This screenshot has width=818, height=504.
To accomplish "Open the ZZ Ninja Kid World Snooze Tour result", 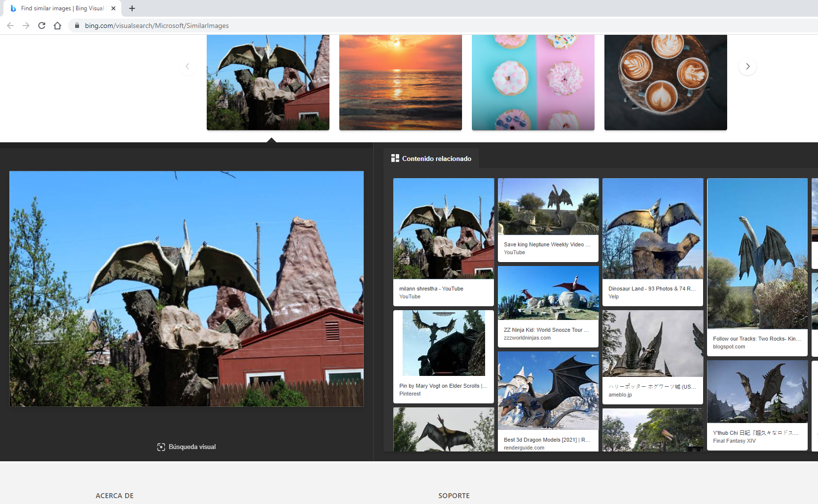I will point(548,305).
